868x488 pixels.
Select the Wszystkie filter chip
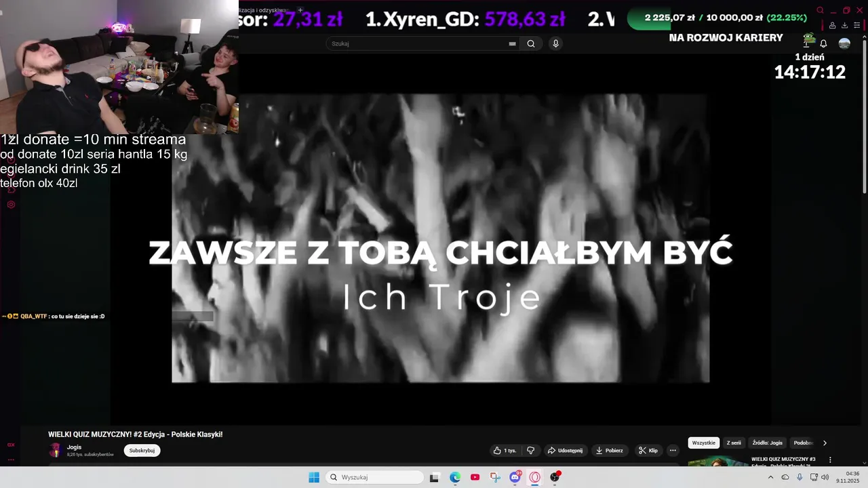point(704,443)
